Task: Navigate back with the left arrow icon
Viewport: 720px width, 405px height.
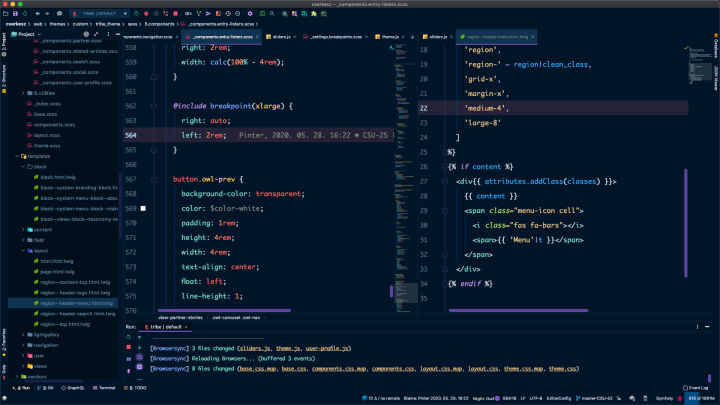Action: tap(38, 14)
